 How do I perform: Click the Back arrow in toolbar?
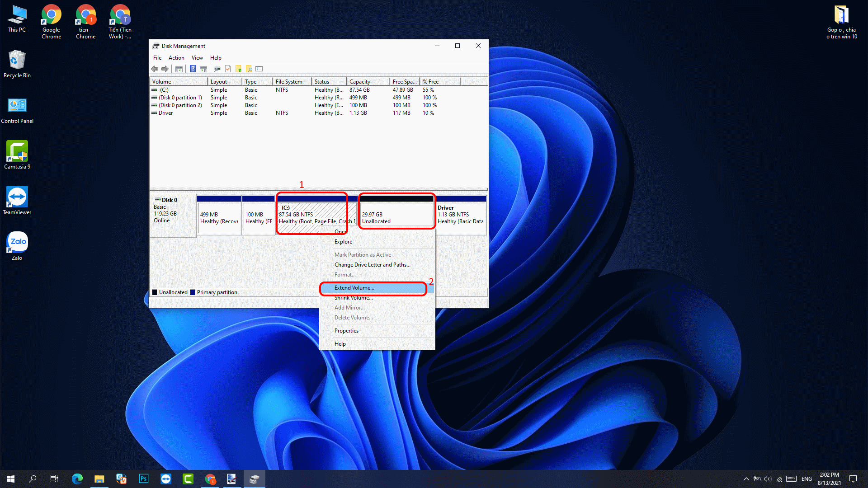click(155, 69)
